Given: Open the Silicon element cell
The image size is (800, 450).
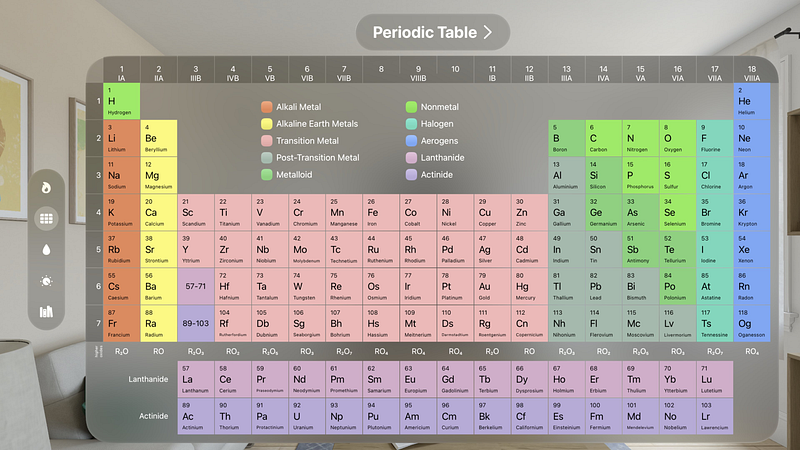Looking at the screenshot, I should pyautogui.click(x=604, y=175).
